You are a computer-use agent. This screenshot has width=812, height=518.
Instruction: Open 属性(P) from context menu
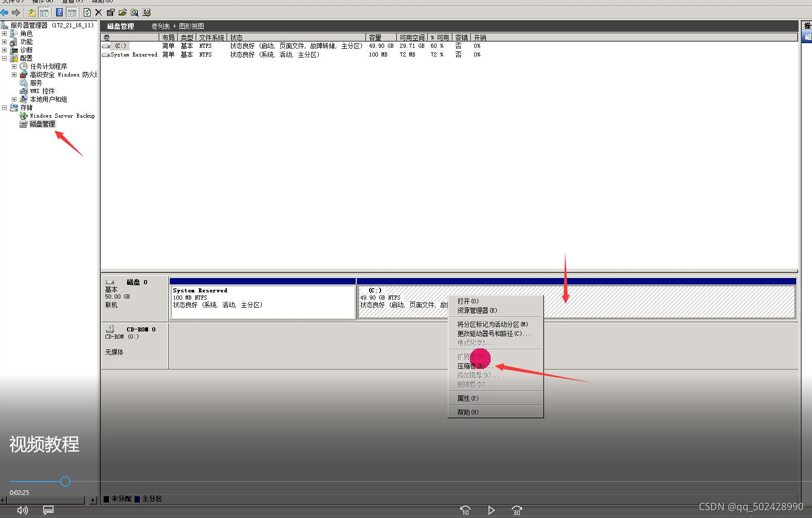point(496,398)
